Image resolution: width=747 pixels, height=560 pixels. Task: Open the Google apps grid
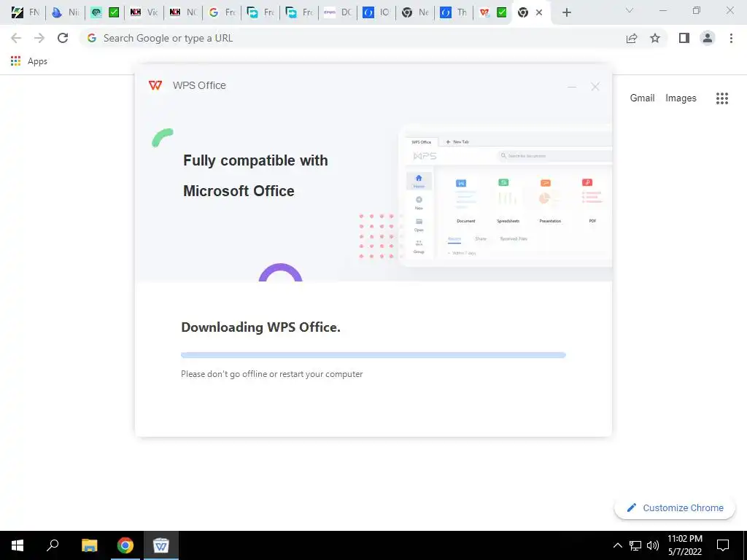(x=722, y=98)
